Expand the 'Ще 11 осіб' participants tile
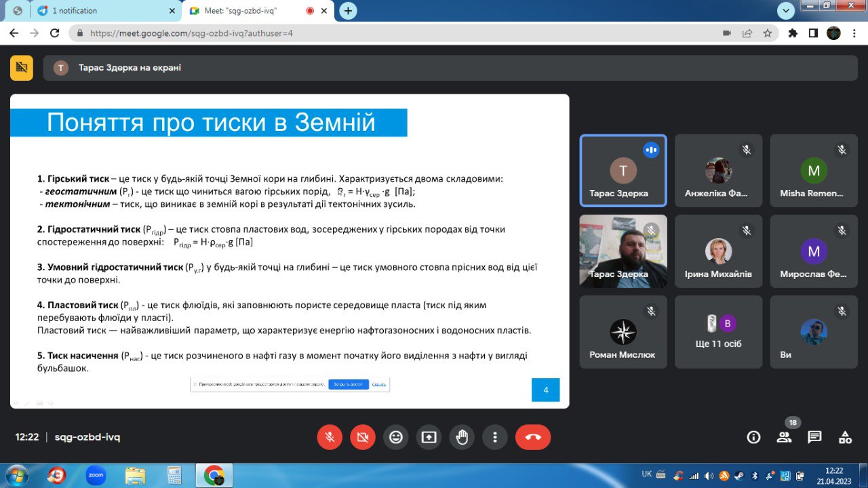868x488 pixels. click(719, 331)
